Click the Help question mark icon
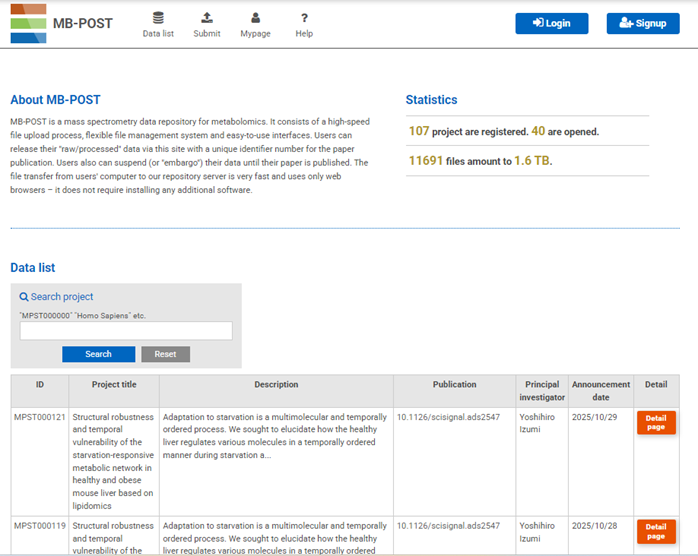This screenshot has height=556, width=698. [304, 18]
